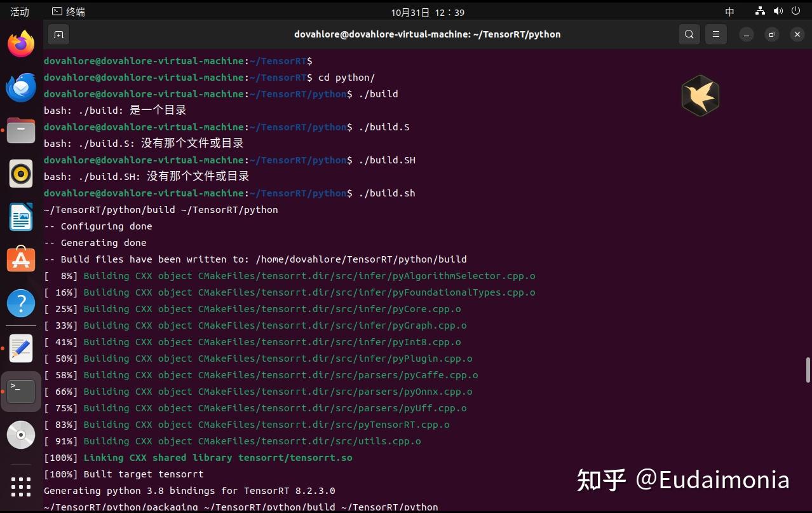The image size is (812, 513).
Task: Launch Firefox from the dock
Action: coord(21,44)
